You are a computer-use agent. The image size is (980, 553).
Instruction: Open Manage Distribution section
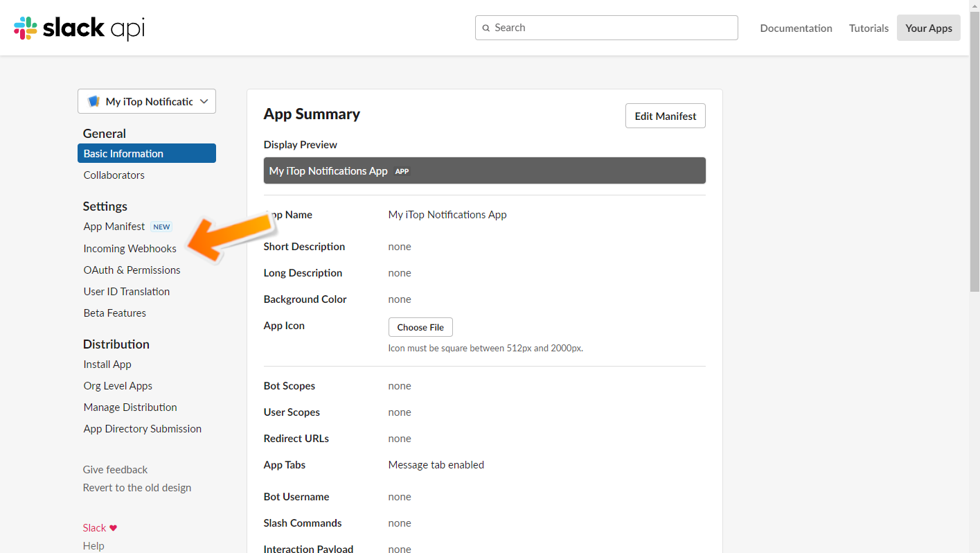(130, 407)
